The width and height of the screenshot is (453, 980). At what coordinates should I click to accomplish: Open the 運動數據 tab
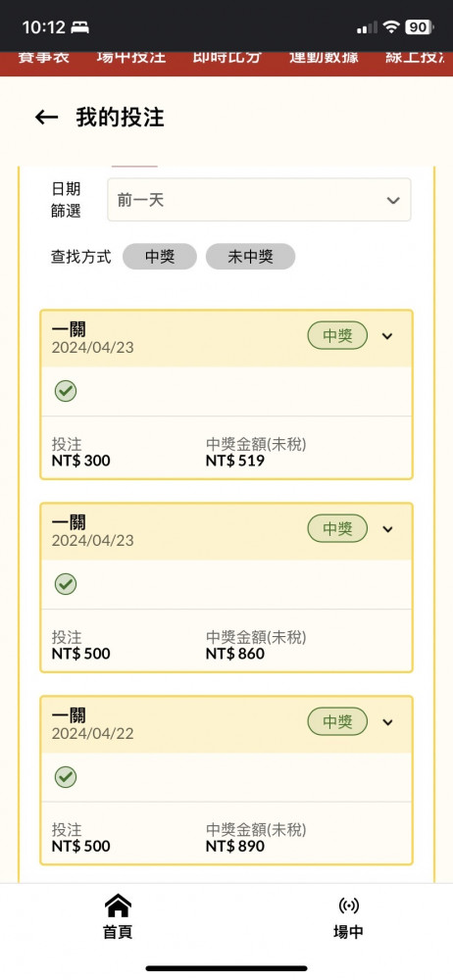pos(324,56)
